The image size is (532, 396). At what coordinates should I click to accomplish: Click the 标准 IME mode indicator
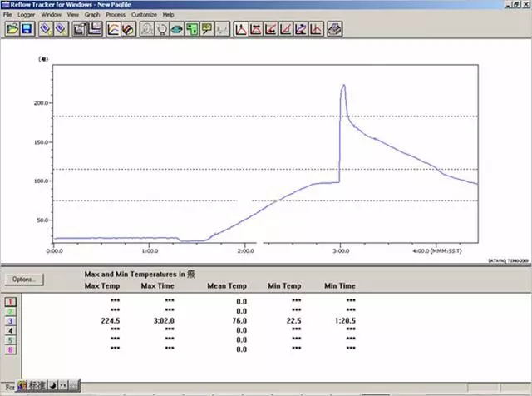[x=37, y=385]
